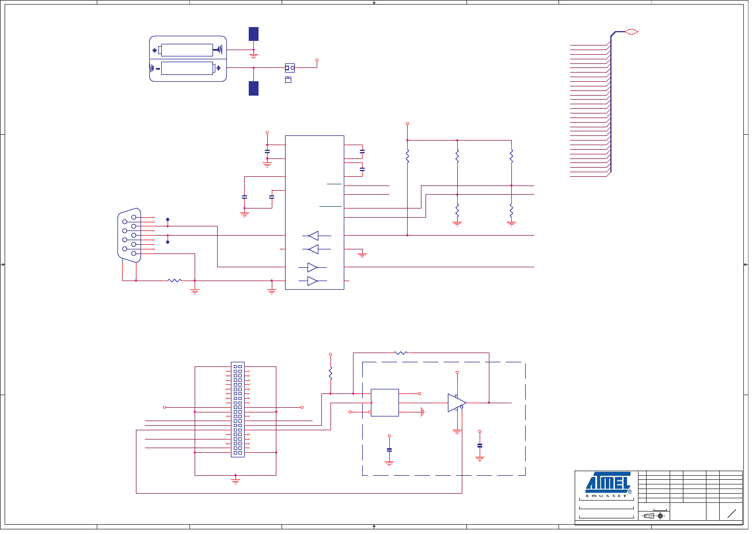Screen dimensions: 756x534
Task: Select the rightmost of the three pull-up resistors
Action: click(511, 156)
